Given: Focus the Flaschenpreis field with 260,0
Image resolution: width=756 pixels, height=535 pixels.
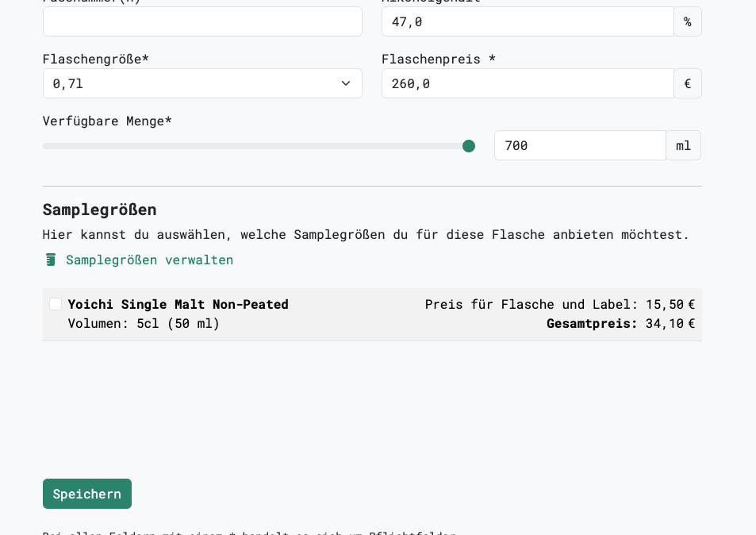Looking at the screenshot, I should click(528, 83).
